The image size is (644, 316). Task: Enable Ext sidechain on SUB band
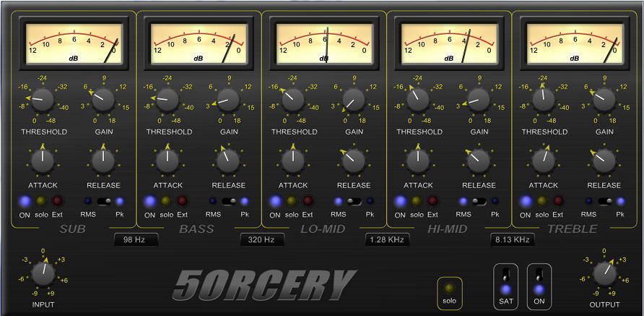(x=57, y=201)
